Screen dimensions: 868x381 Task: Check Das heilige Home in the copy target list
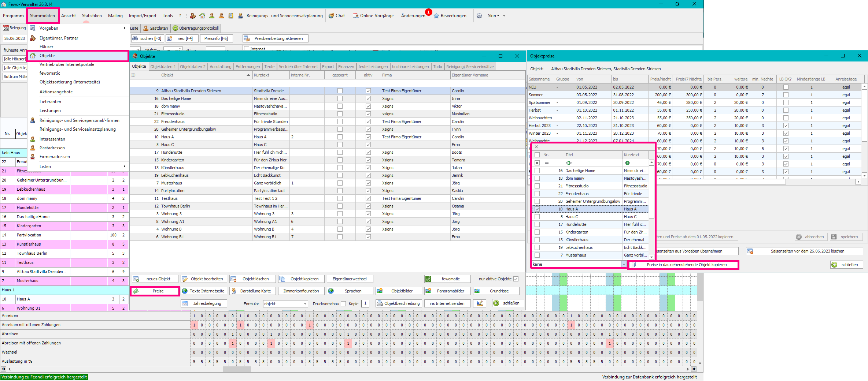coord(537,171)
